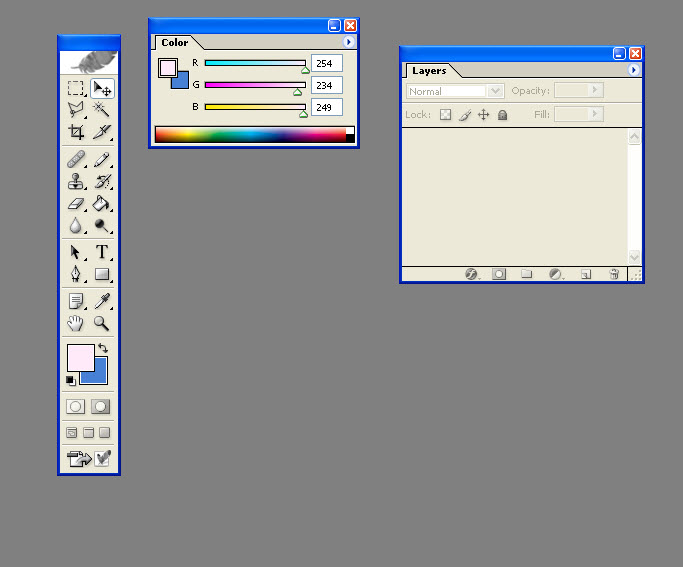Click the Color tab
This screenshot has height=567, width=683.
pos(175,43)
